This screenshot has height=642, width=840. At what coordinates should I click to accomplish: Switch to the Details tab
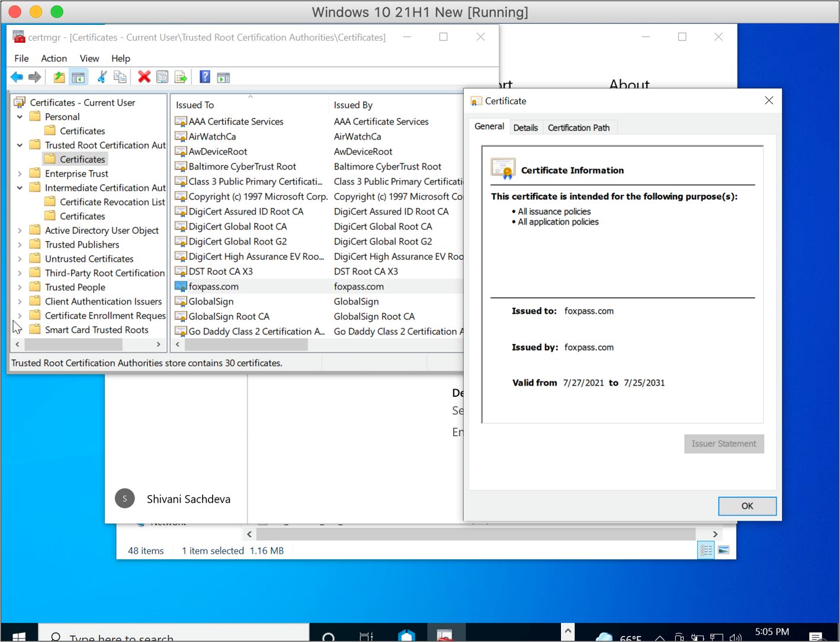(x=525, y=127)
